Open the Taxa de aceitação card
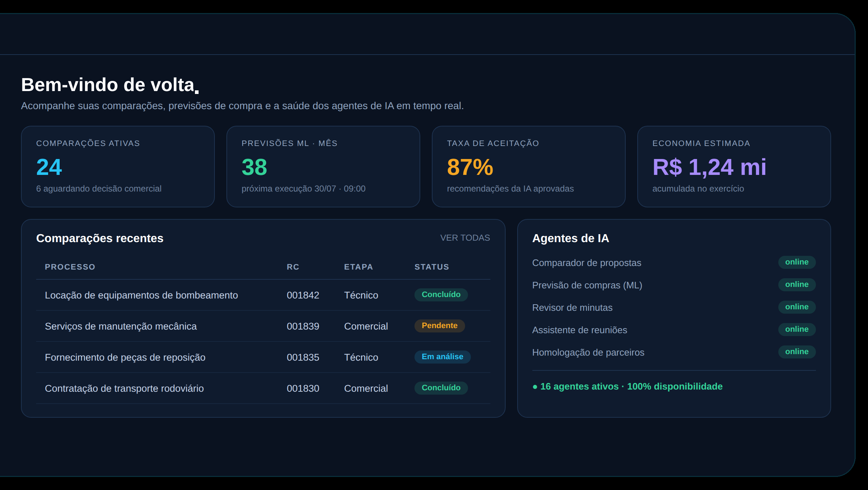Viewport: 868px width, 490px height. [x=529, y=167]
